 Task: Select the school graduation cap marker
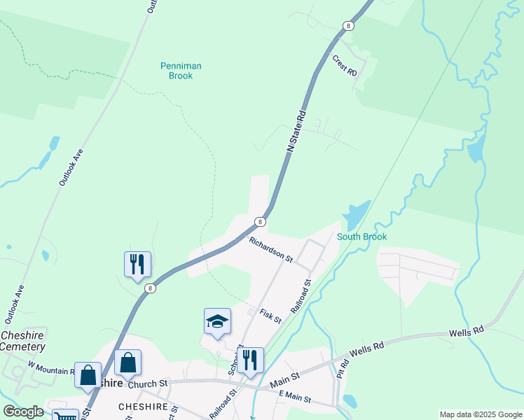click(x=217, y=322)
